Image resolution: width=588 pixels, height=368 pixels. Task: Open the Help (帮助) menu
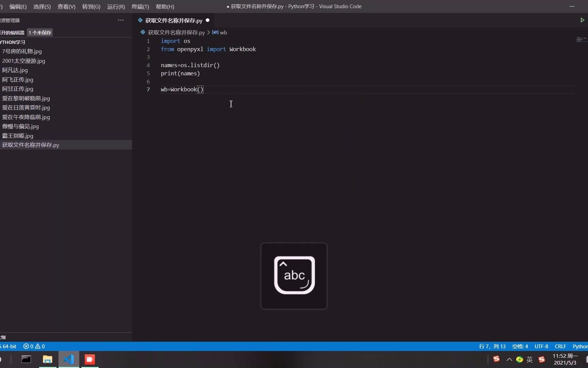165,6
